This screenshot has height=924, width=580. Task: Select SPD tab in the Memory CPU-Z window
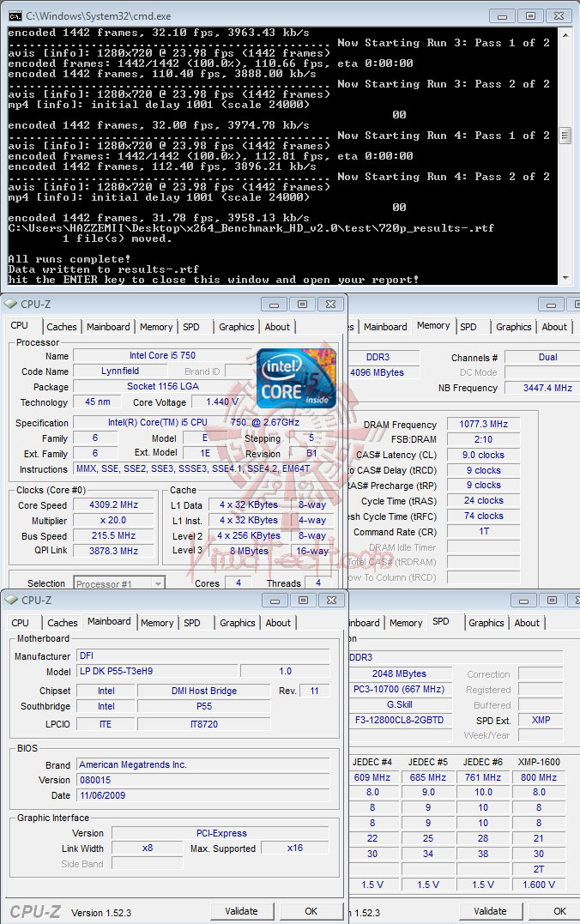tap(468, 327)
